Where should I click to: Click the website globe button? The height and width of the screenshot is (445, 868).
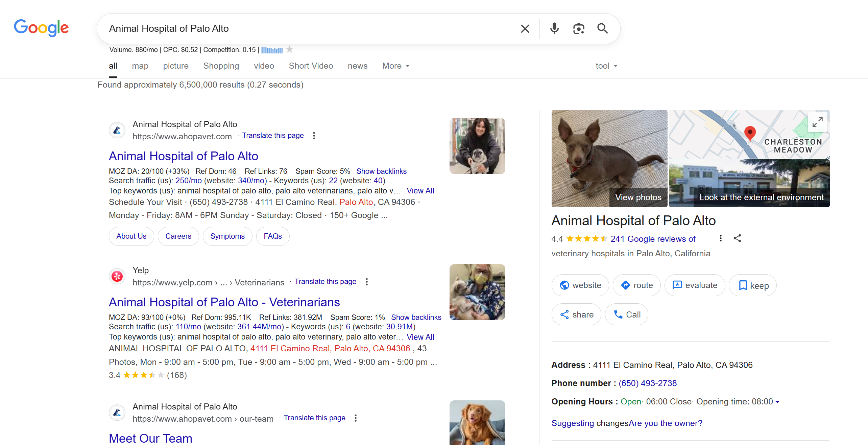[580, 285]
